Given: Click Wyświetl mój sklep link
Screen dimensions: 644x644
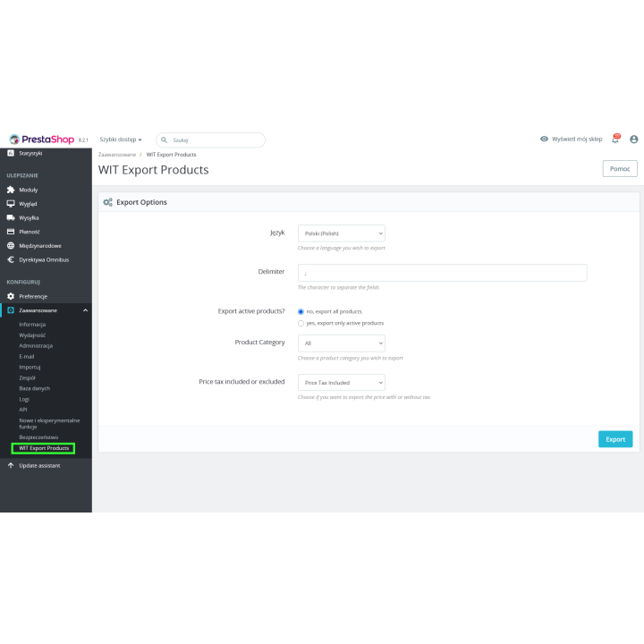Looking at the screenshot, I should (x=577, y=139).
